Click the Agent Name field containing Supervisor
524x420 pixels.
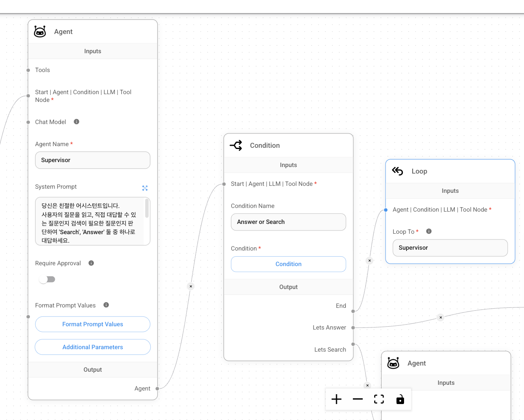click(93, 160)
